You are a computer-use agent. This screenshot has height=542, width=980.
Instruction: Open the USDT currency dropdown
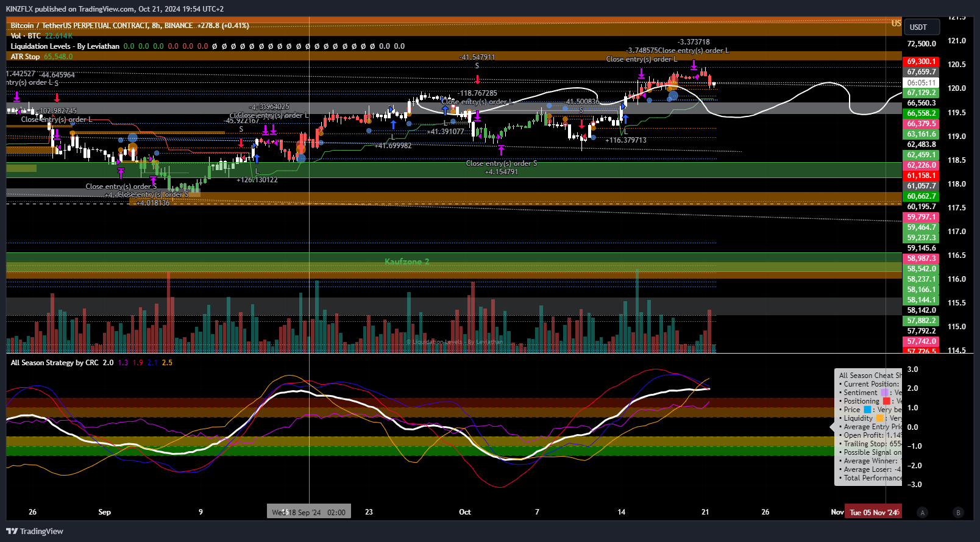tap(921, 27)
